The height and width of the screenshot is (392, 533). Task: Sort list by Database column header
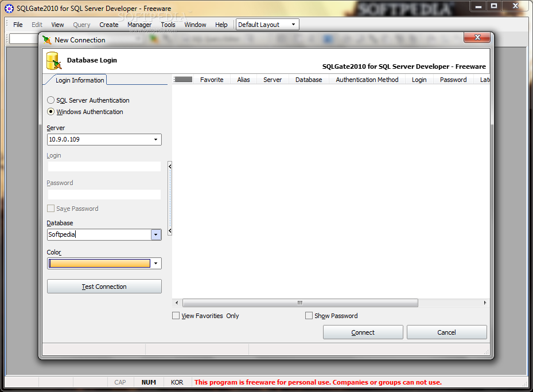click(x=309, y=80)
